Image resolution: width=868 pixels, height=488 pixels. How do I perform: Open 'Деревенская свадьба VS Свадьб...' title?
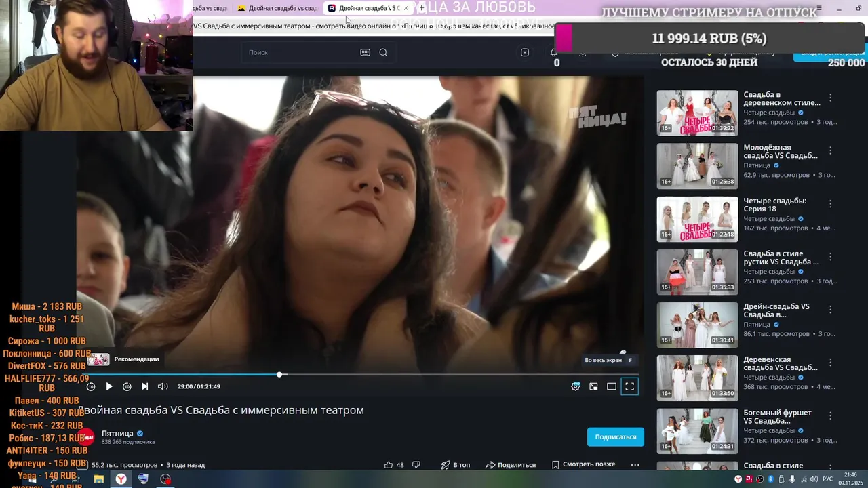[781, 363]
